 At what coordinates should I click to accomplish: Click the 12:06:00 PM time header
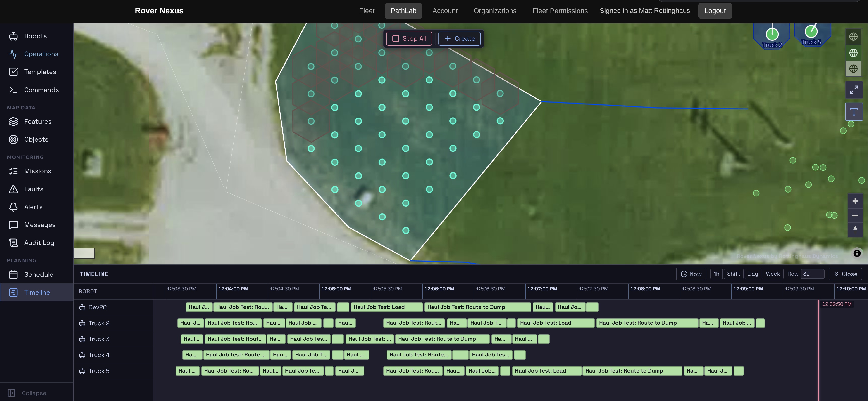(439, 289)
